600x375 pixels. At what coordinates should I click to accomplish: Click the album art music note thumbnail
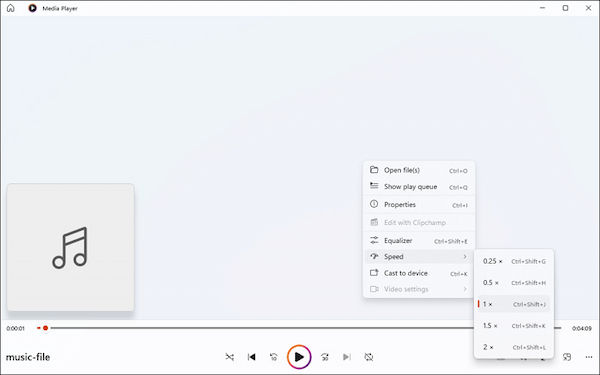[71, 247]
